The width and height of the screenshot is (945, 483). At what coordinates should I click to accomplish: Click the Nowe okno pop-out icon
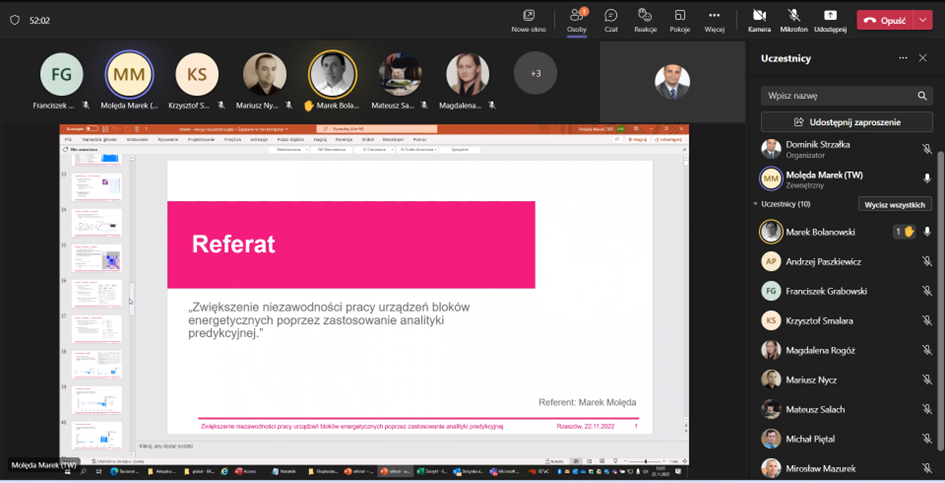[528, 17]
